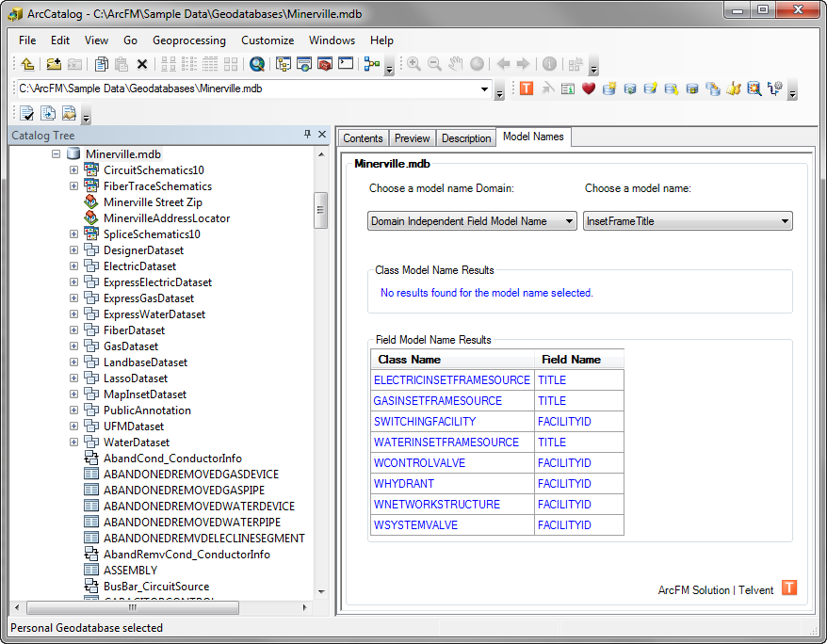The height and width of the screenshot is (644, 827).
Task: Select Minerville Street Zip locator
Action: [x=153, y=202]
